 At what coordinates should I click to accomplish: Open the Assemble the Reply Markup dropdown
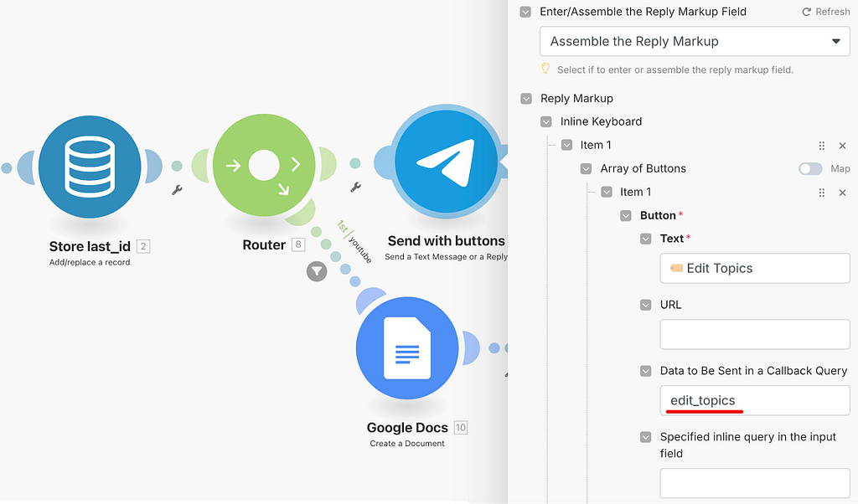[695, 42]
